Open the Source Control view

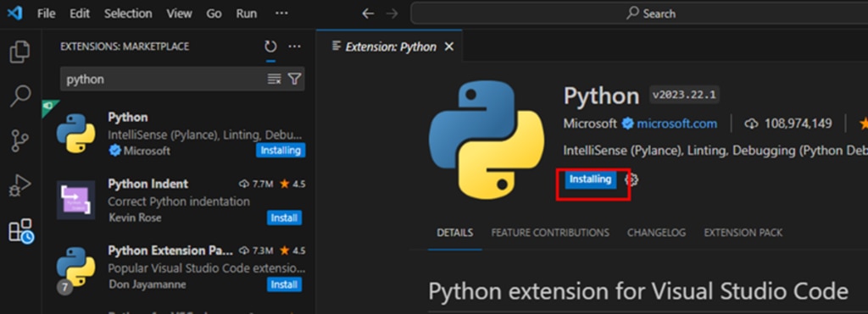tap(20, 141)
